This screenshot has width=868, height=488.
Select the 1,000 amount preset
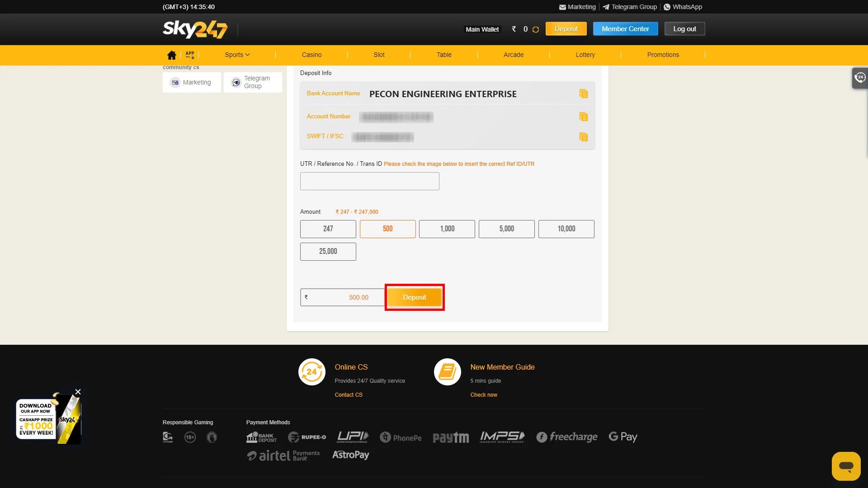(x=447, y=229)
